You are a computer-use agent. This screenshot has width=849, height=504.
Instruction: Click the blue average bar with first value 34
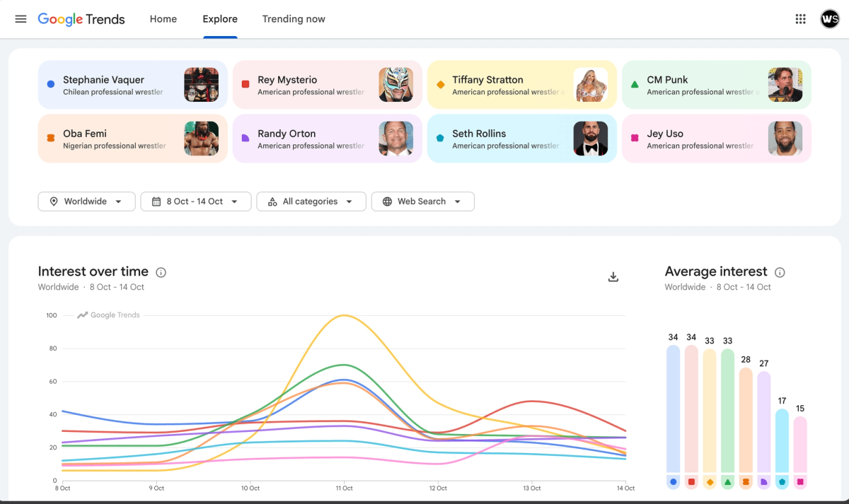(673, 409)
